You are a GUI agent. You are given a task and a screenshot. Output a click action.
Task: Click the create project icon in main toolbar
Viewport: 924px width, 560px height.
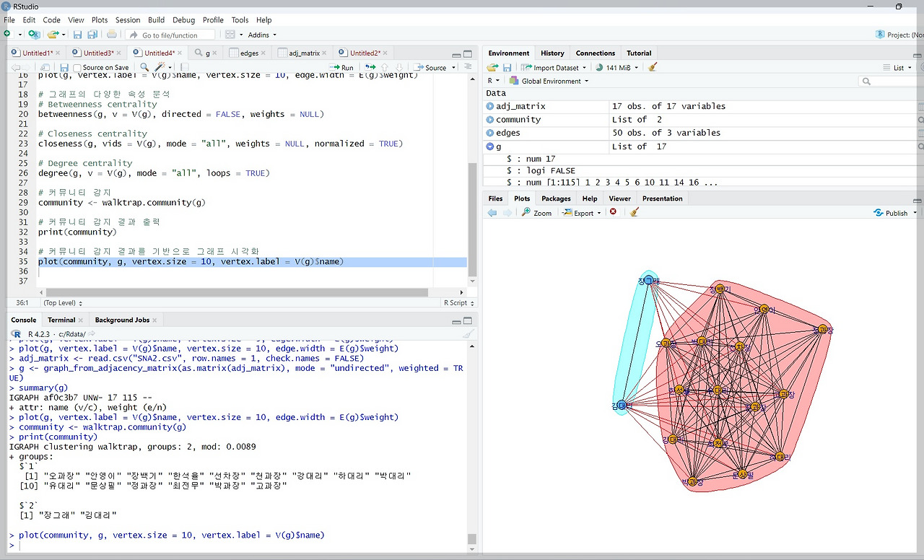33,35
